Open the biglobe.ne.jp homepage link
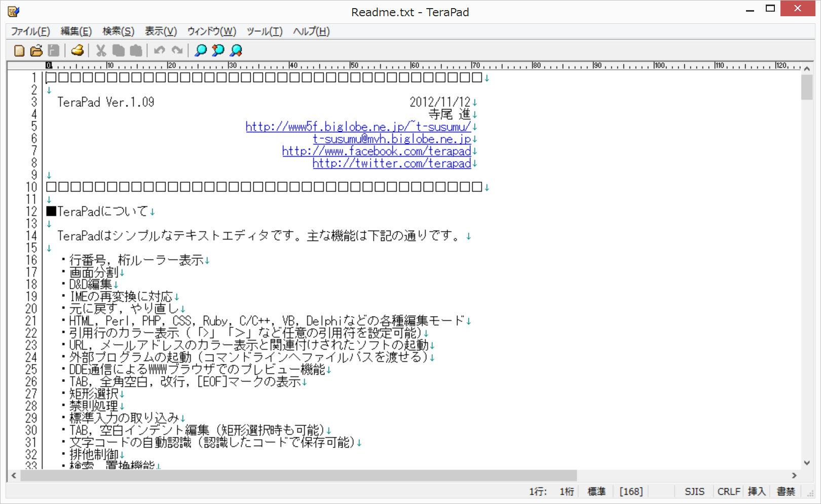Viewport: 821px width, 504px height. (x=358, y=127)
